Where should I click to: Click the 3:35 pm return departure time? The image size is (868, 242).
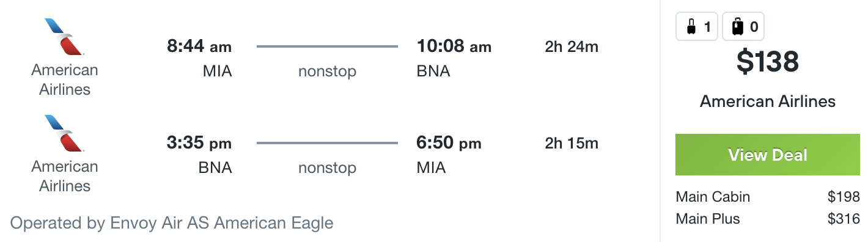click(199, 144)
